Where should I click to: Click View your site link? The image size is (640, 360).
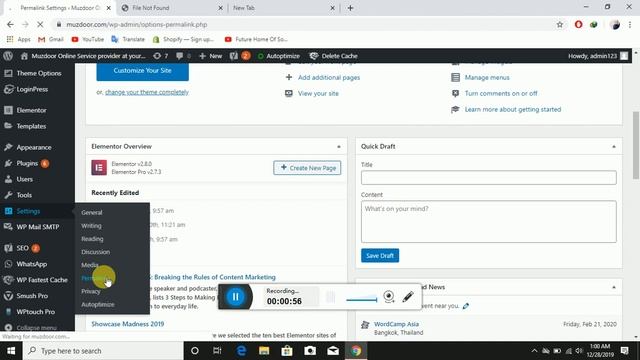[318, 93]
